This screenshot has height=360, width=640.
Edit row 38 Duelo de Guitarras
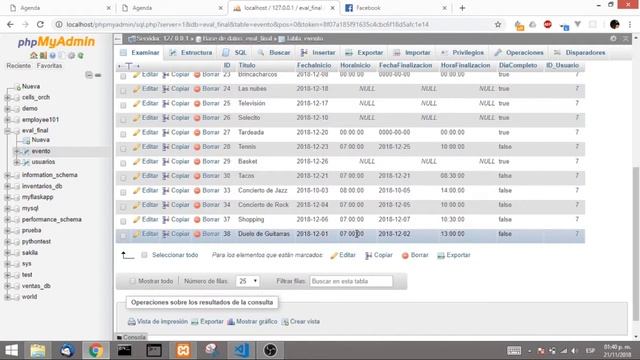coord(146,234)
